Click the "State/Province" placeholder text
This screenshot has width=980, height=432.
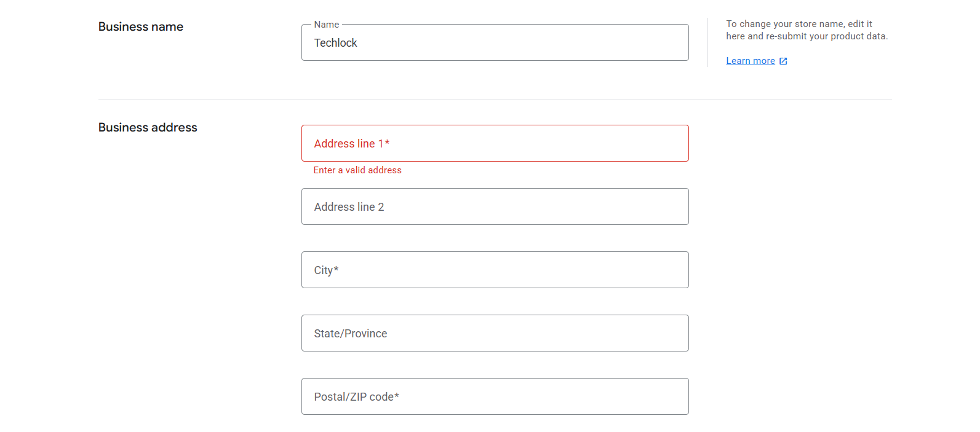[351, 334]
